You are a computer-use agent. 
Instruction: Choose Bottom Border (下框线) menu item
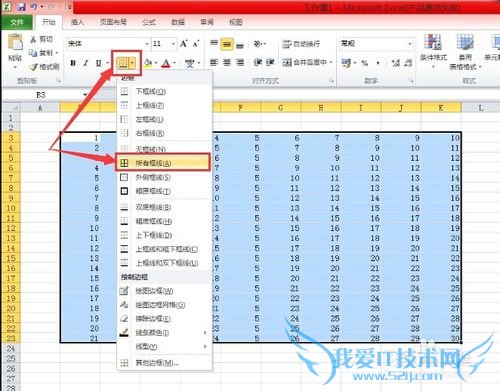click(x=164, y=91)
